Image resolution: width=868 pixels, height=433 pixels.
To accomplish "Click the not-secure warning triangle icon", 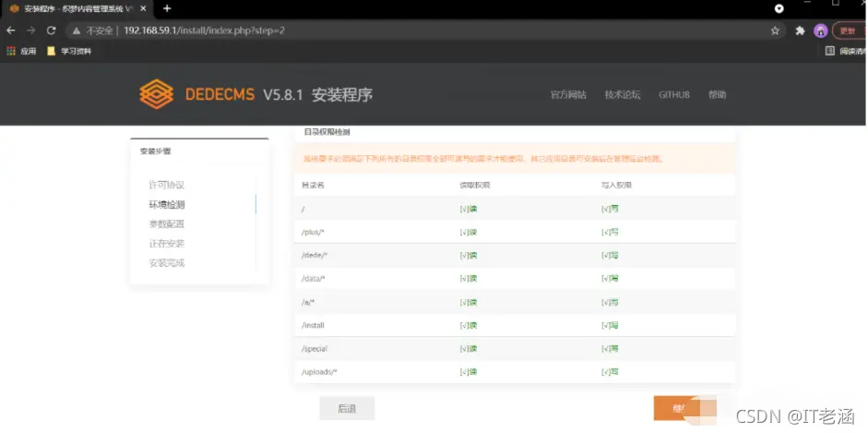I will (x=77, y=31).
